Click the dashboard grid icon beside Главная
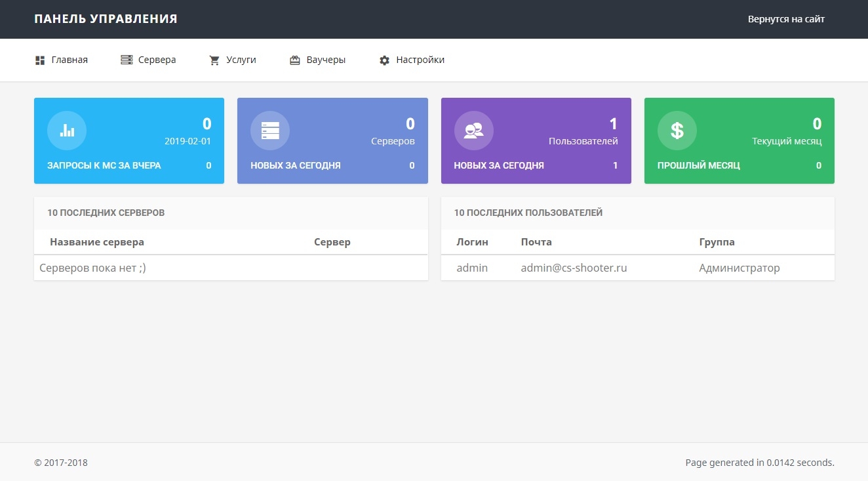The image size is (868, 481). [40, 60]
